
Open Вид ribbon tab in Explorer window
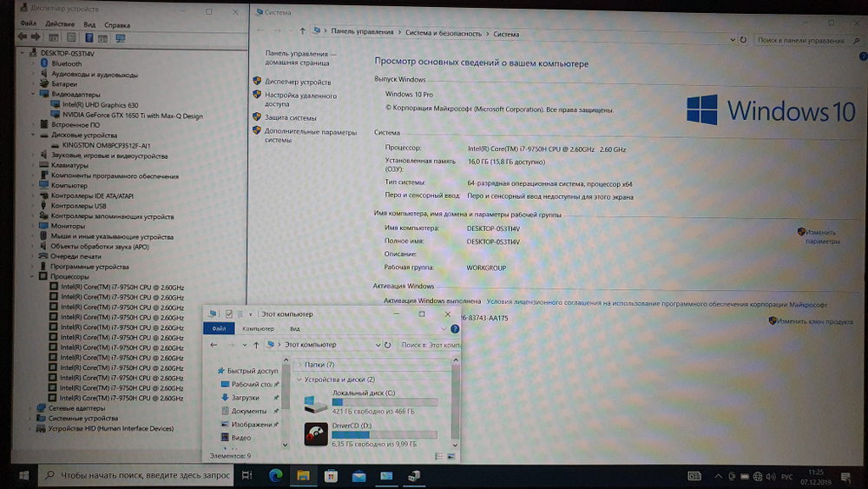(295, 329)
